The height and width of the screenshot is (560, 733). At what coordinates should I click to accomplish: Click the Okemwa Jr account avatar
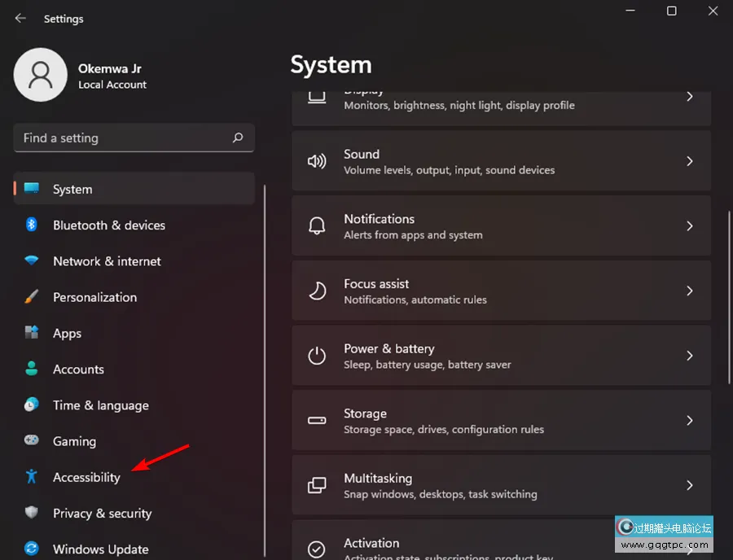(x=41, y=74)
